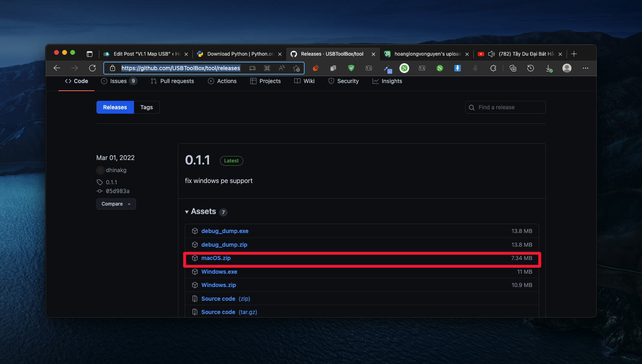Screen dimensions: 642x364
Task: Mute the YouTube tab speaker icon
Action: pyautogui.click(x=491, y=54)
